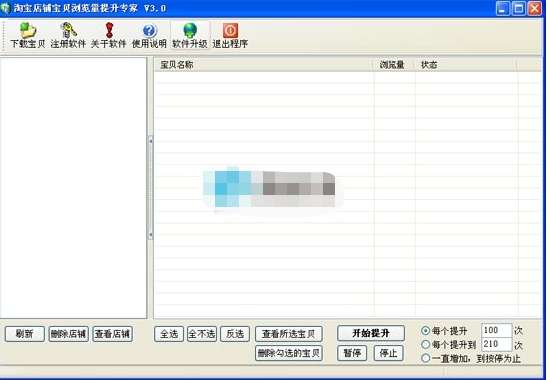Screen dimensions: 550x380
Task: Click the panel splitter collapse handle
Action: click(150, 188)
